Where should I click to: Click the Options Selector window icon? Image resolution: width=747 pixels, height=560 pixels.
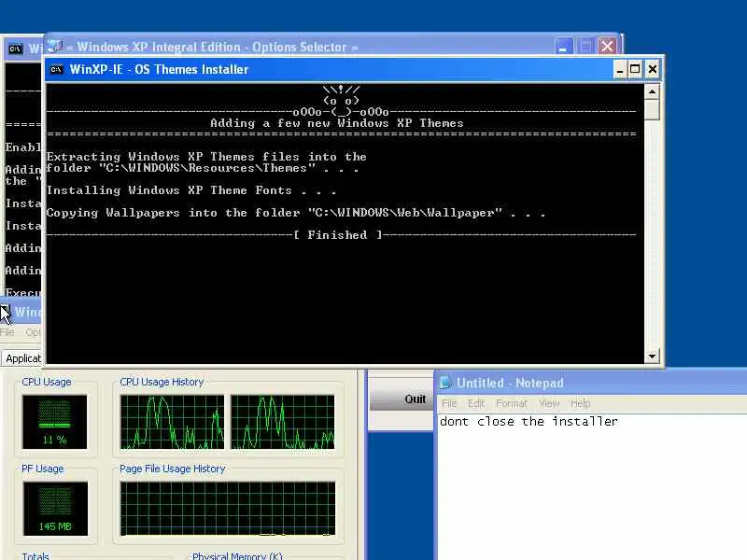[54, 46]
